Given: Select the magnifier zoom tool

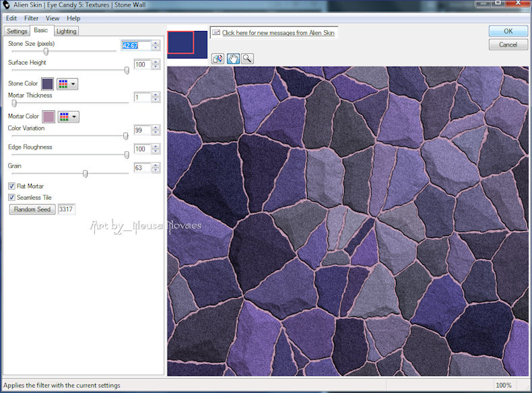Looking at the screenshot, I should (247, 59).
